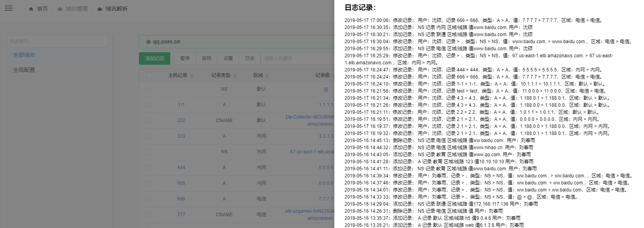Click the Da-Collector amazonaws record value
The width and height of the screenshot is (644, 228).
[310, 120]
